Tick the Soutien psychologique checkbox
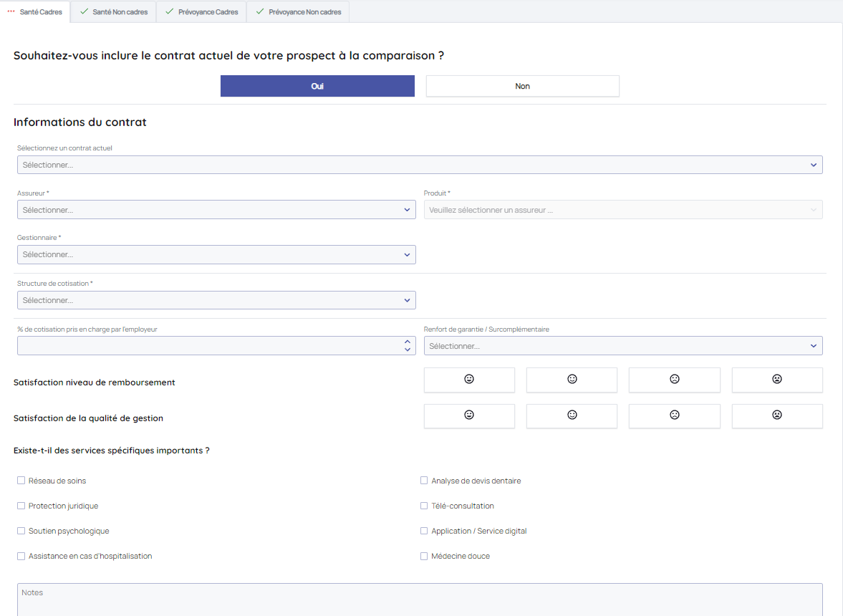 [x=21, y=531]
